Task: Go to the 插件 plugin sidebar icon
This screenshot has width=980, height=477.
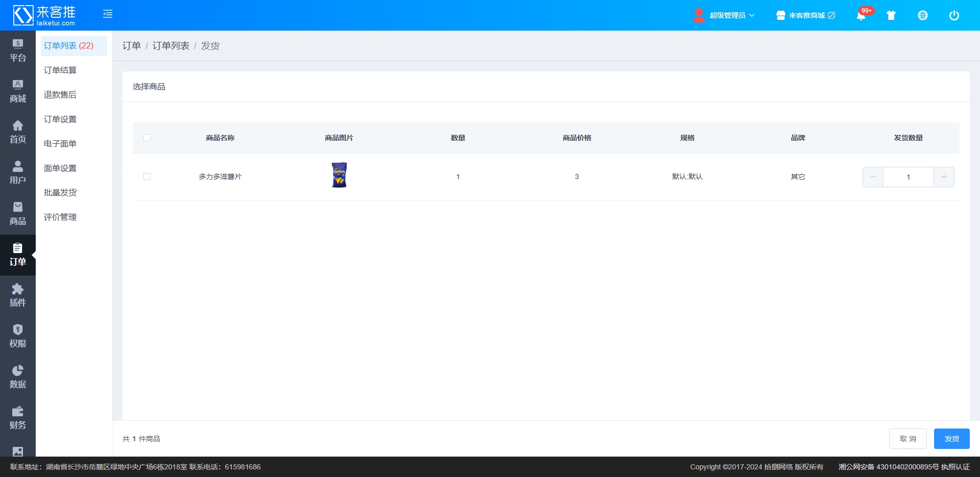Action: (x=18, y=295)
